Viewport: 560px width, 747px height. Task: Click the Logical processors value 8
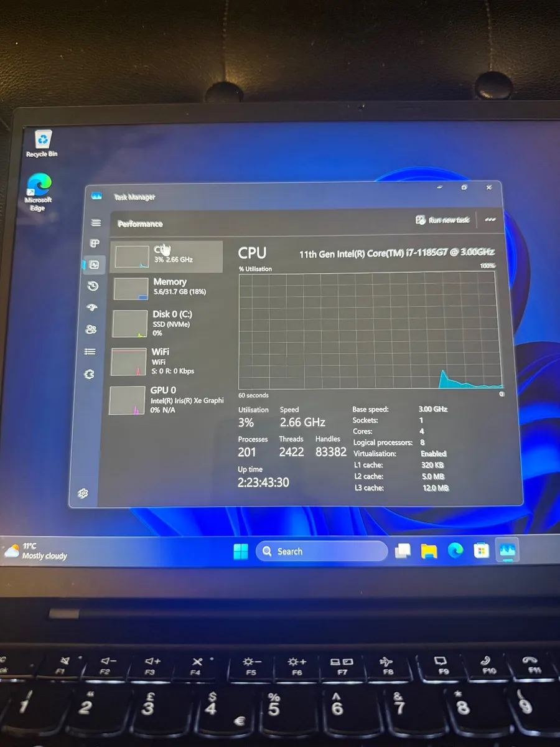pyautogui.click(x=422, y=443)
